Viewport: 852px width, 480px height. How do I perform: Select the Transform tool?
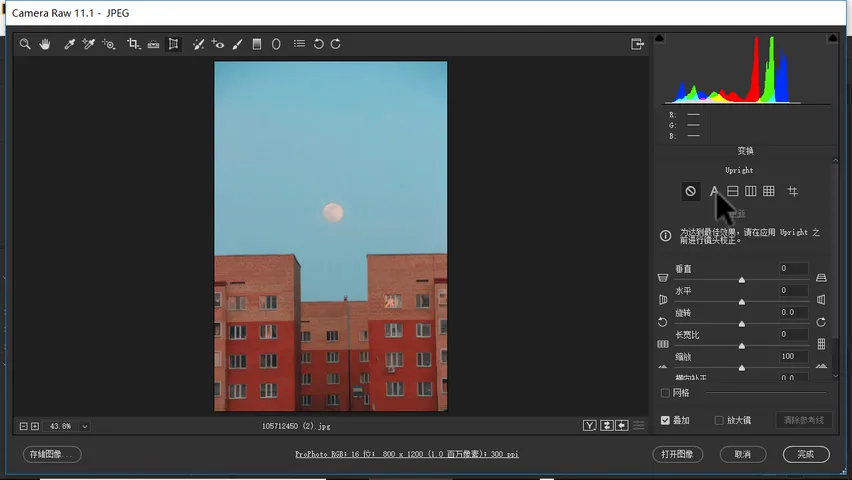coord(173,44)
